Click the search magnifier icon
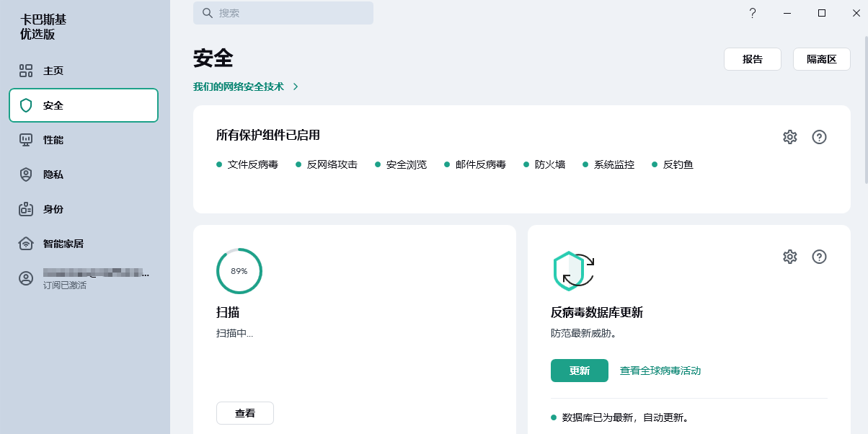 pos(208,13)
